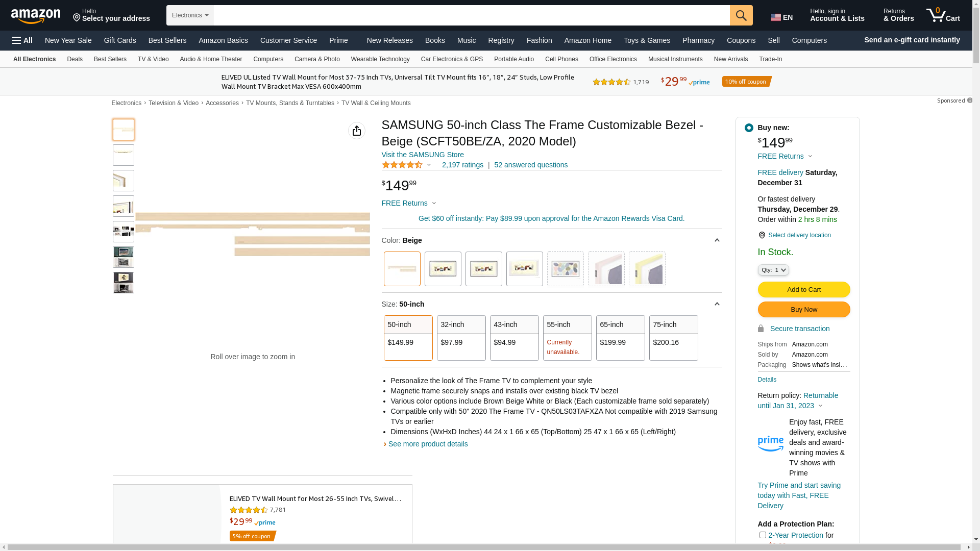Click the pin icon by Select delivery location
Image resolution: width=980 pixels, height=551 pixels.
[x=762, y=235]
